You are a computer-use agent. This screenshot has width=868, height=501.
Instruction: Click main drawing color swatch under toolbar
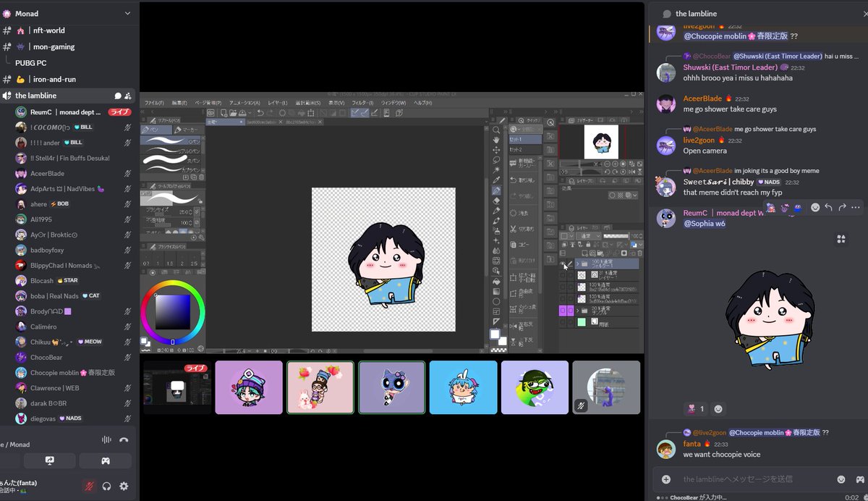(494, 334)
